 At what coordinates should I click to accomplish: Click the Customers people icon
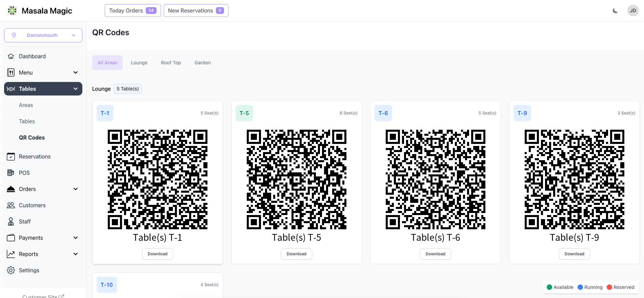11,205
